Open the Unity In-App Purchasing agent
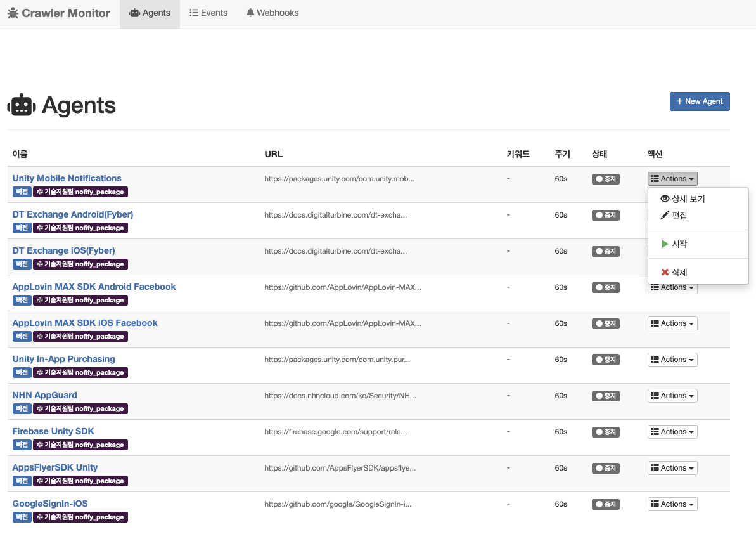The height and width of the screenshot is (546, 756). [63, 360]
